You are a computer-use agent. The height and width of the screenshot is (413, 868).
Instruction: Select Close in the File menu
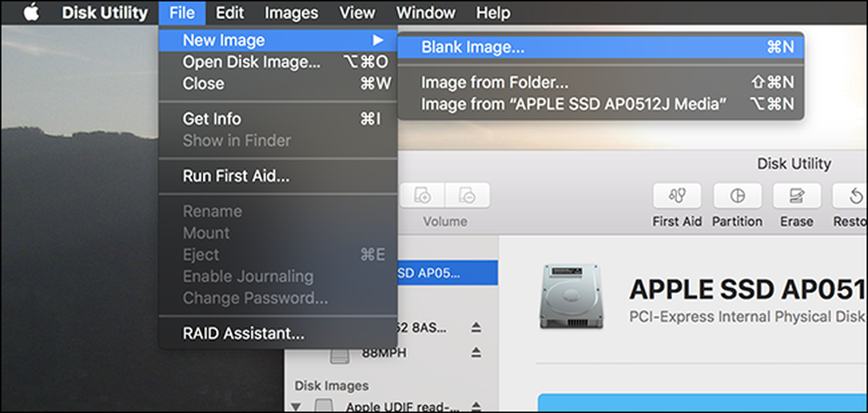click(x=278, y=83)
